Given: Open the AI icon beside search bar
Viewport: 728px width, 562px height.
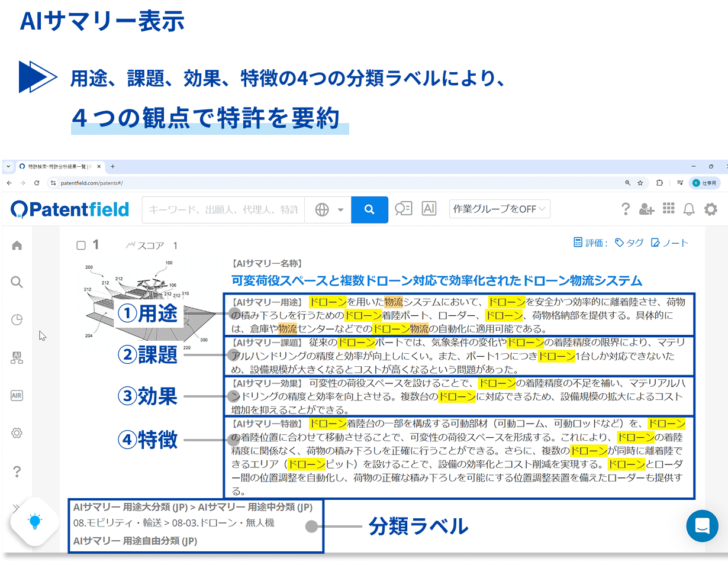Looking at the screenshot, I should [x=429, y=209].
